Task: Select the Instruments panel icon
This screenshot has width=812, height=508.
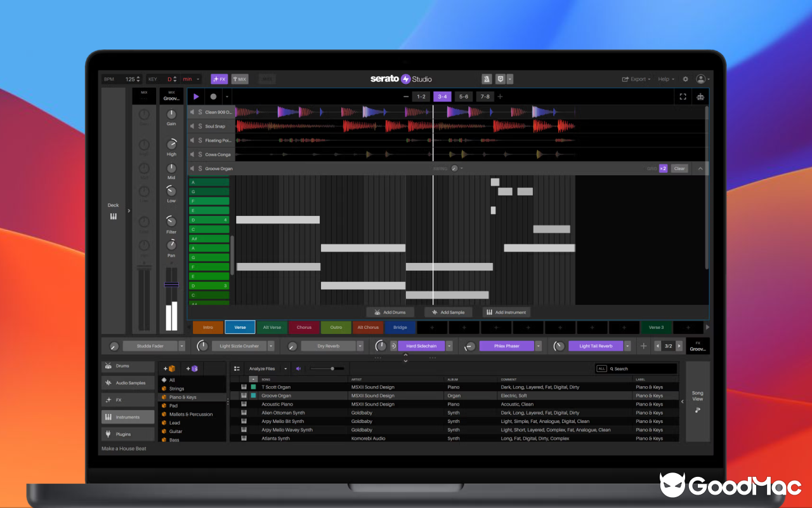Action: (127, 417)
